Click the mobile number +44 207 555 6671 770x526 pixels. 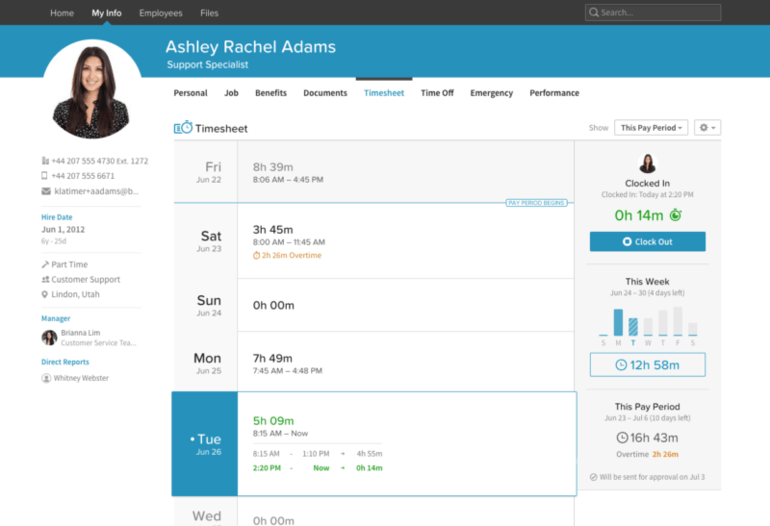[83, 176]
